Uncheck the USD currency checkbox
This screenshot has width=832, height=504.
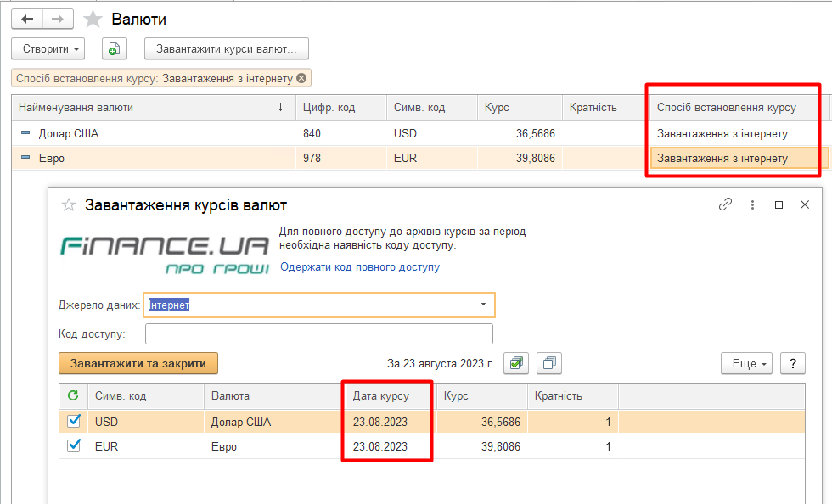pos(74,421)
